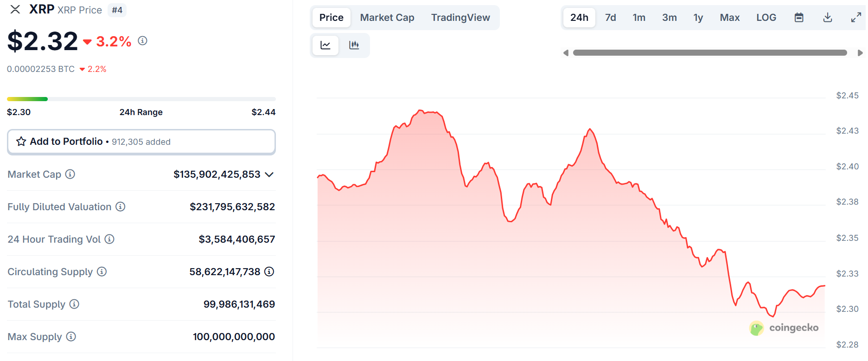Click the info icon next to Circulating Supply label

click(x=102, y=271)
